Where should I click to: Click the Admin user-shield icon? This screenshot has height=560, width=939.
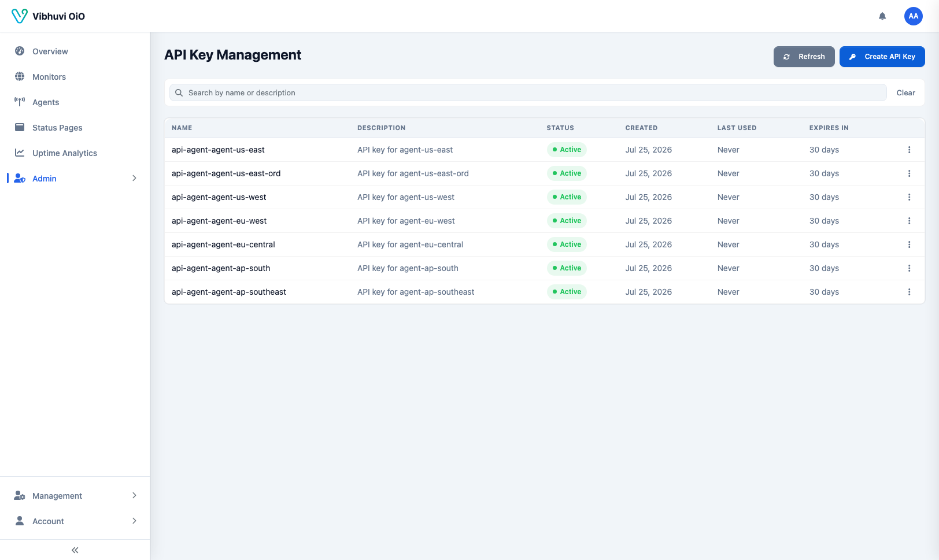click(20, 178)
